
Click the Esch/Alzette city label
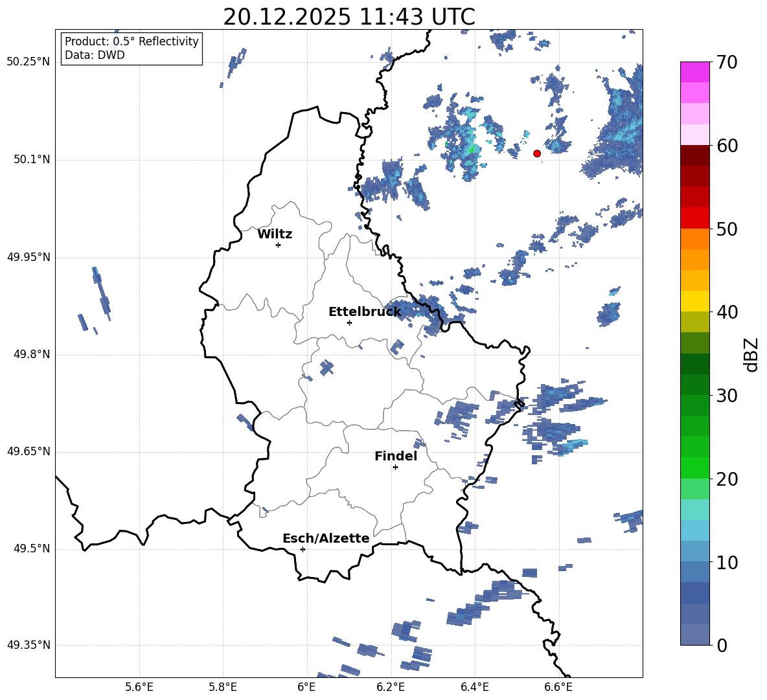click(326, 538)
